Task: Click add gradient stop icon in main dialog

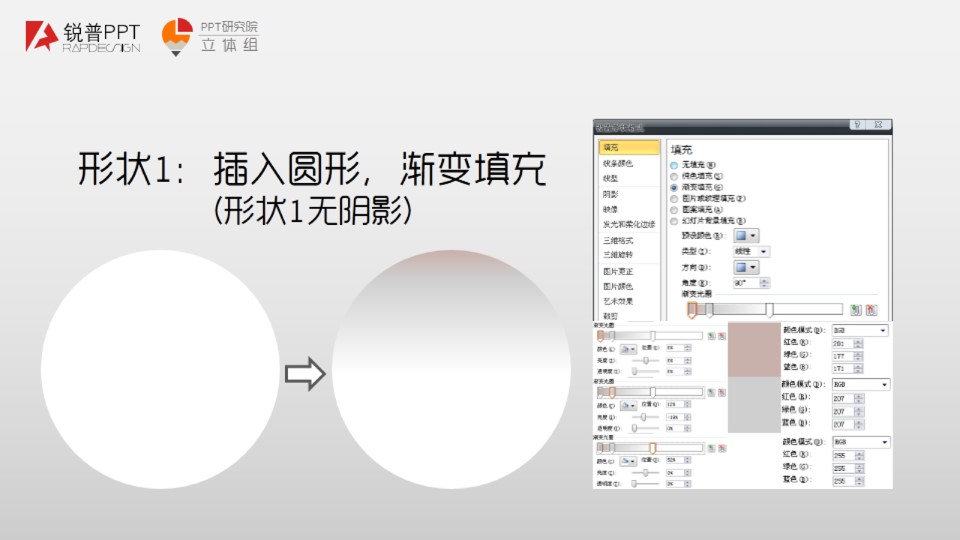Action: [x=856, y=310]
